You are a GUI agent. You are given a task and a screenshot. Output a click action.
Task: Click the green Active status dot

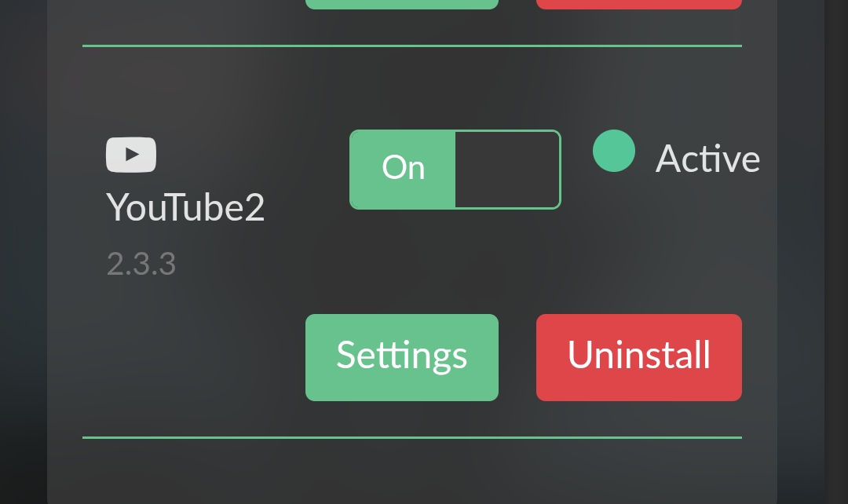coord(613,151)
